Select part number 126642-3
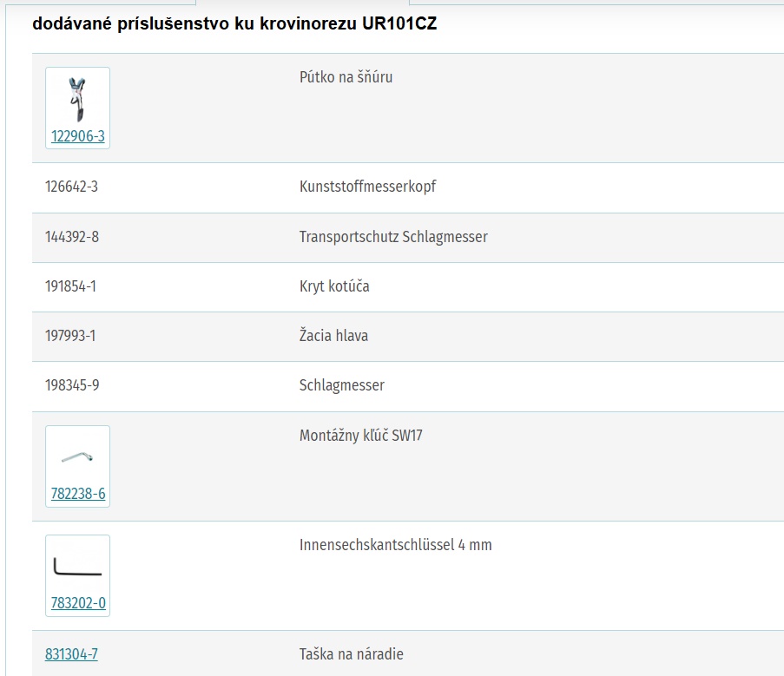The width and height of the screenshot is (784, 676). 71,187
